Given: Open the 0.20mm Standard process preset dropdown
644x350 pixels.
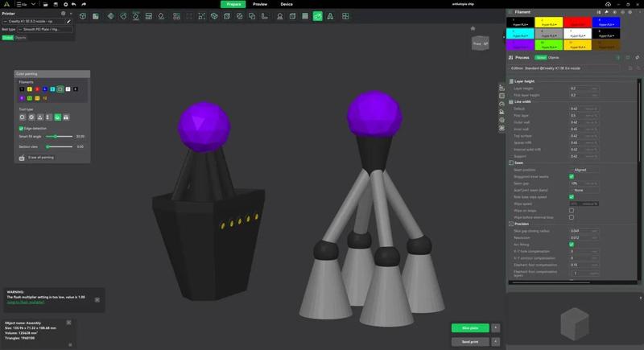Looking at the screenshot, I should tap(565, 68).
